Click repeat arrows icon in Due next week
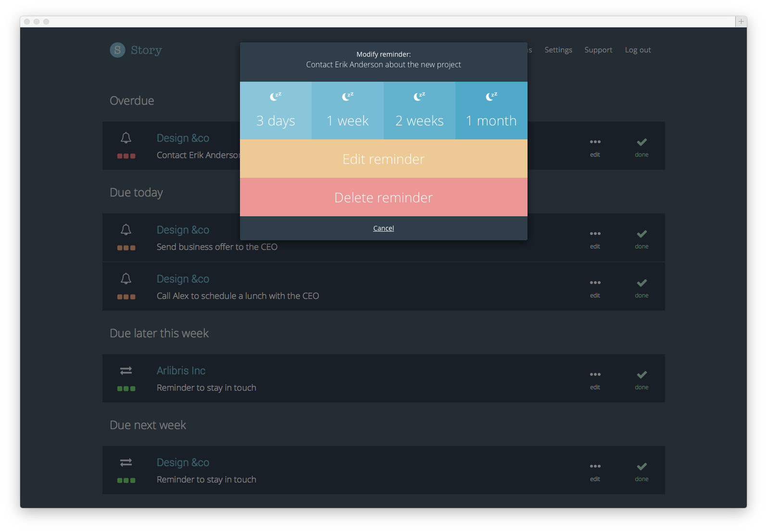 pyautogui.click(x=126, y=462)
